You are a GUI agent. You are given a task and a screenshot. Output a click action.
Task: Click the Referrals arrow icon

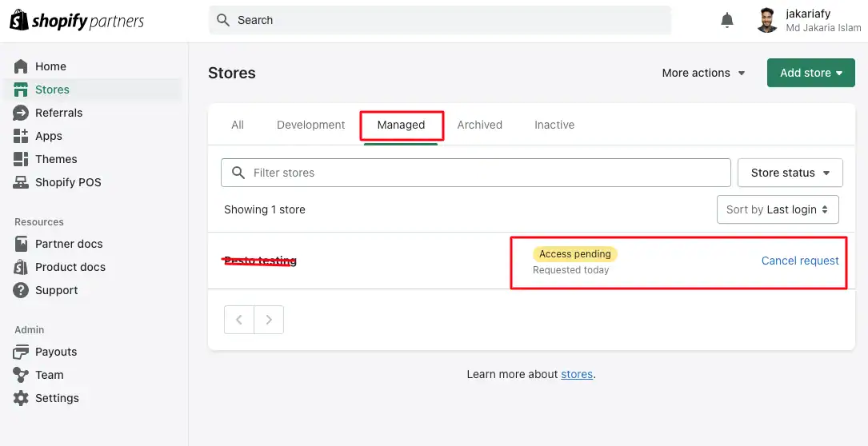[21, 113]
